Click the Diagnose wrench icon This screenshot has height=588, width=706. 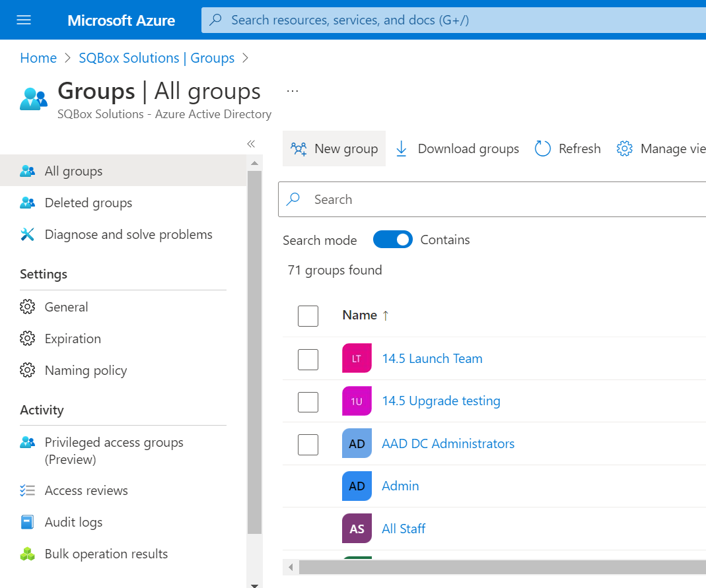tap(28, 234)
